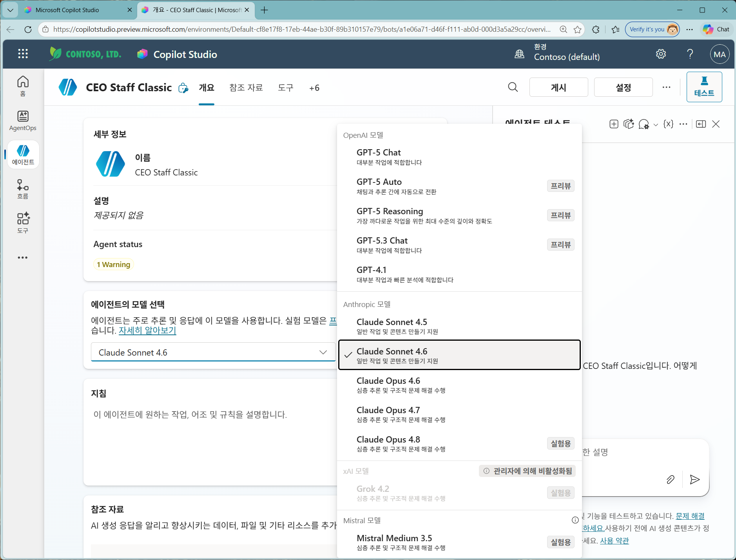
Task: Open the Edge Copilot Chat button
Action: (716, 29)
